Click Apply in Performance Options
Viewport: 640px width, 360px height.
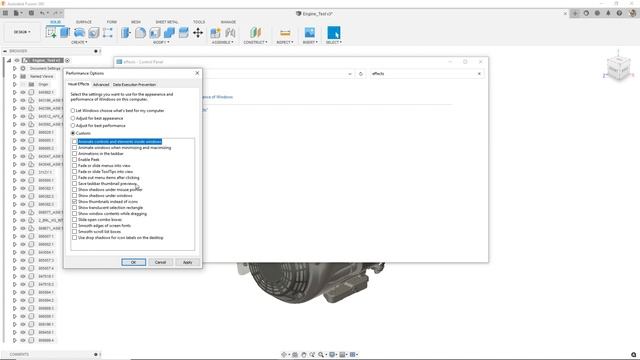pos(187,262)
